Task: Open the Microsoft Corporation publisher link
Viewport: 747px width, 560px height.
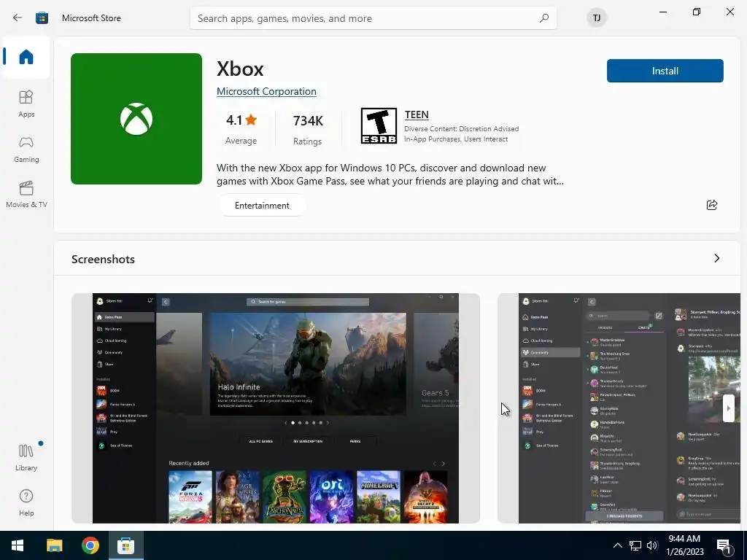Action: coord(266,91)
